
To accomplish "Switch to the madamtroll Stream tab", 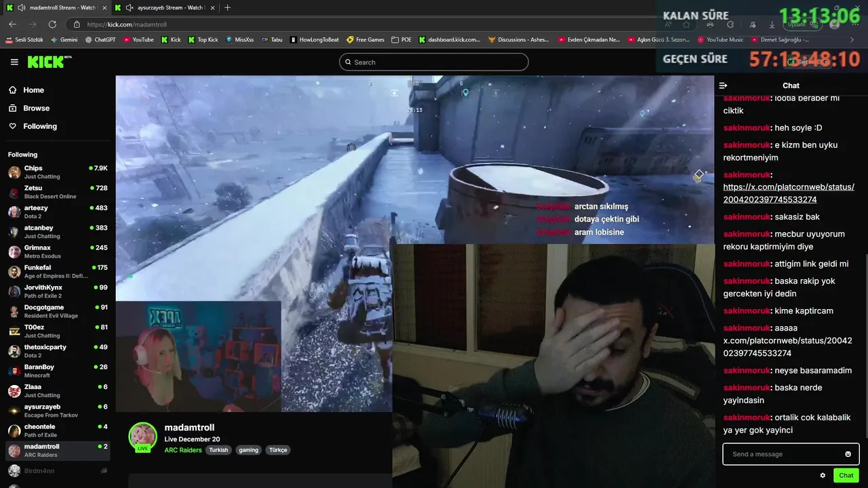I will (x=56, y=7).
